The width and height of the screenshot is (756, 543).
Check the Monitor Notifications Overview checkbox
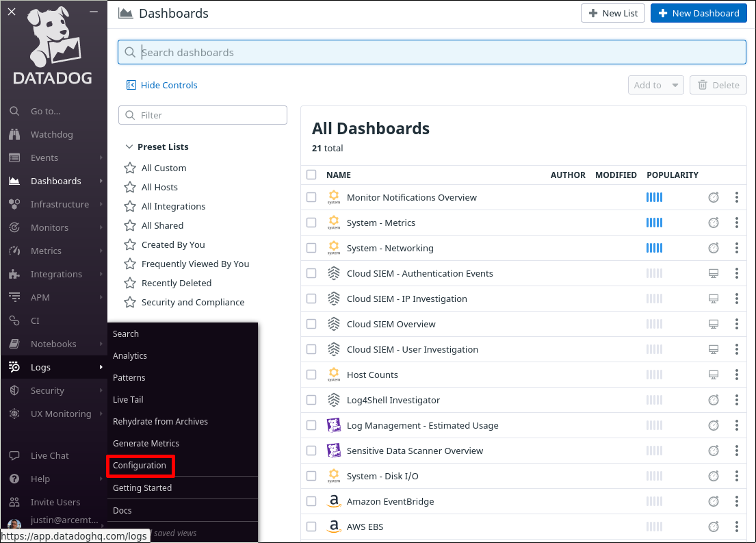pos(311,197)
